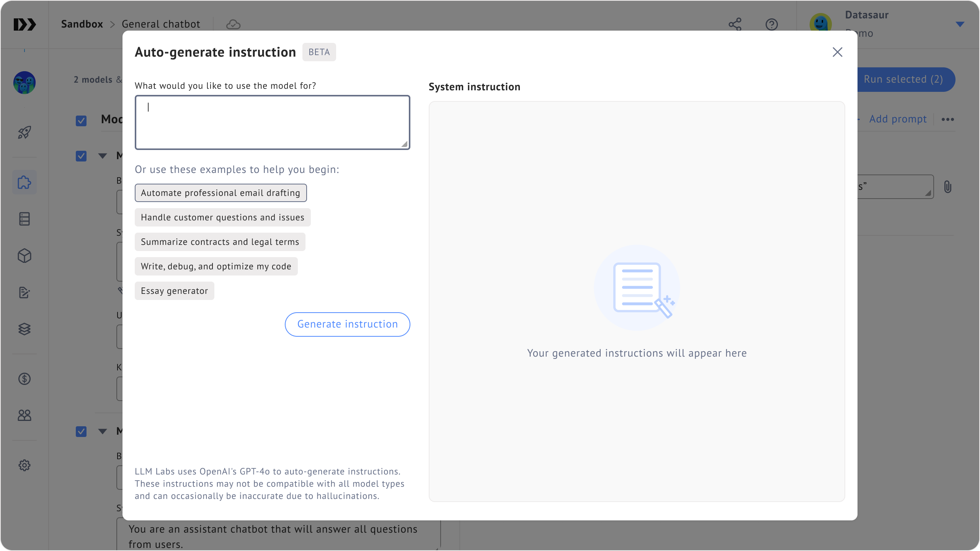Viewport: 980px width, 551px height.
Task: Open the stacked layers sidebar icon
Action: click(x=24, y=329)
